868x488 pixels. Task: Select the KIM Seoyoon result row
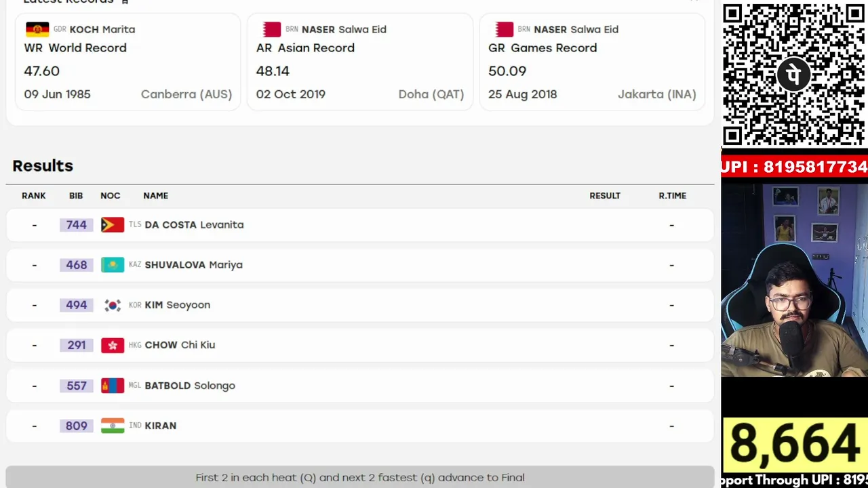(x=360, y=305)
